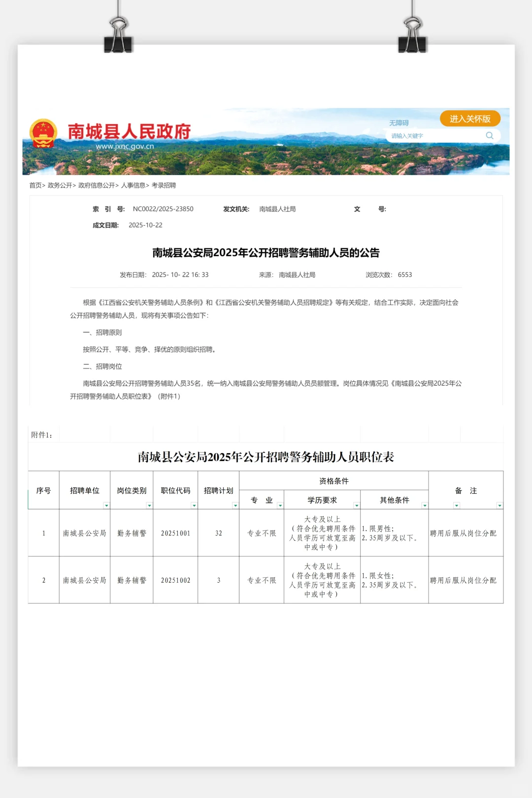Click the 发文机关 value 南城县人社局
The width and height of the screenshot is (532, 798).
tap(277, 209)
